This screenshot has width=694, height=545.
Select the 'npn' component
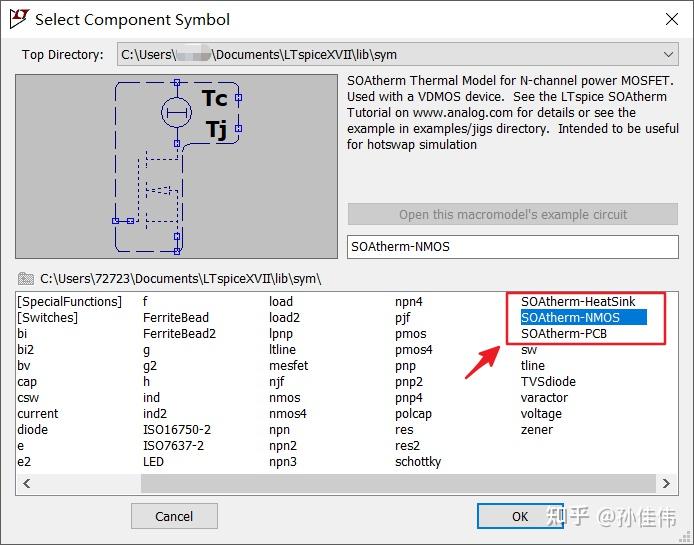[x=279, y=430]
